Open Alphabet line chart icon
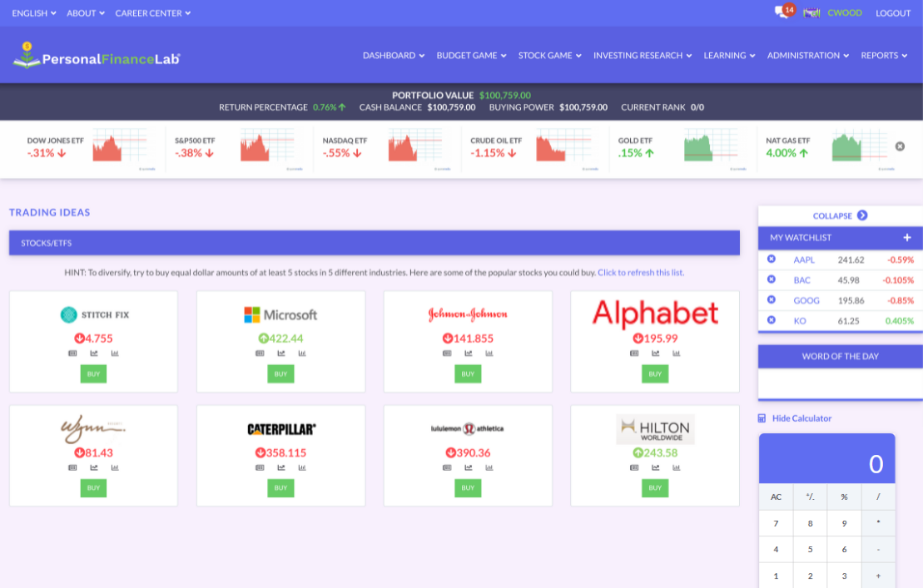Screen dimensions: 923x588 pos(655,353)
